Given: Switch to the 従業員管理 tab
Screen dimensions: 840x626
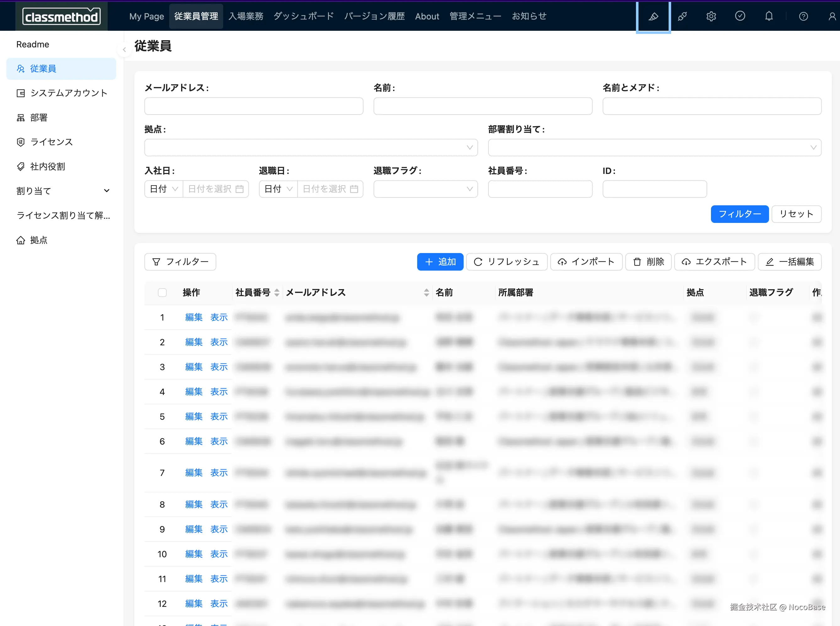Looking at the screenshot, I should tap(196, 16).
